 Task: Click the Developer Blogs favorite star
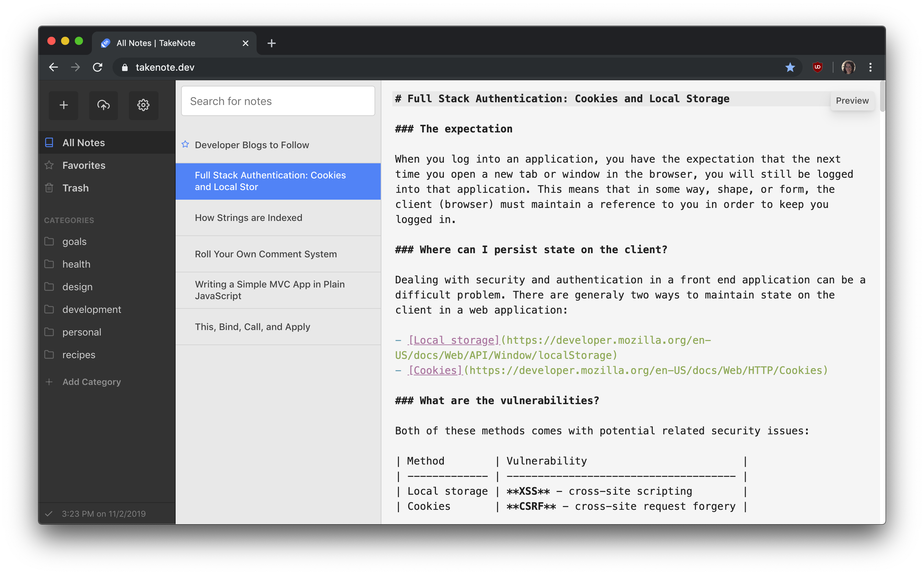(x=186, y=144)
